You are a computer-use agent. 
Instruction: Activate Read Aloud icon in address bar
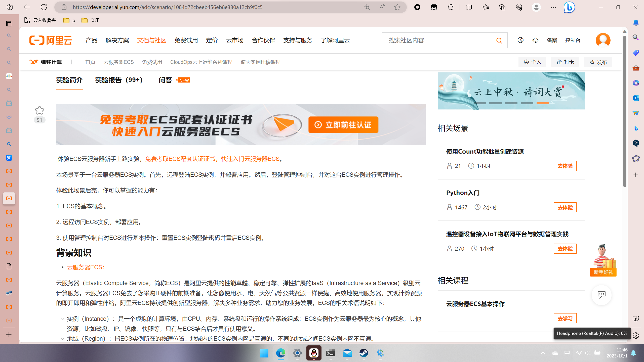tap(382, 7)
